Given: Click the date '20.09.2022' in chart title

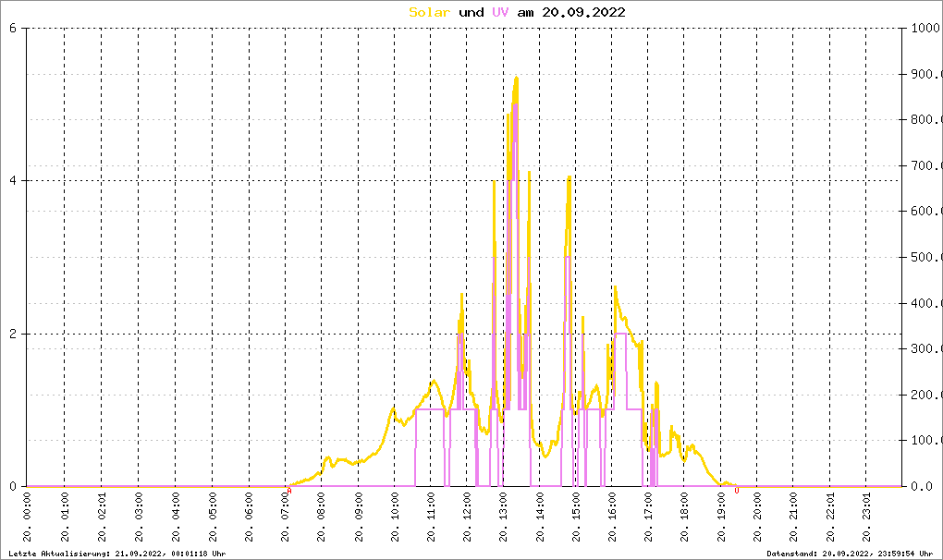Looking at the screenshot, I should [583, 12].
